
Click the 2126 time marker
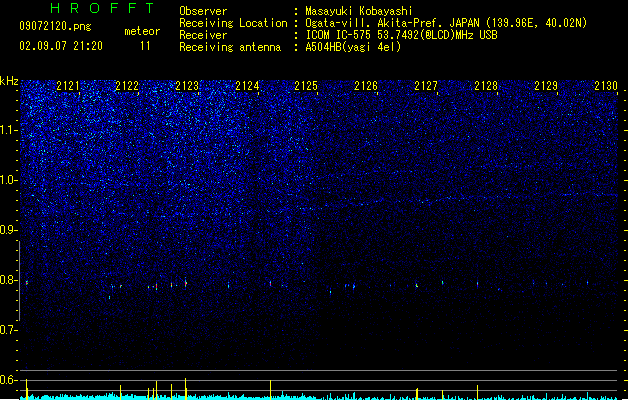(366, 86)
